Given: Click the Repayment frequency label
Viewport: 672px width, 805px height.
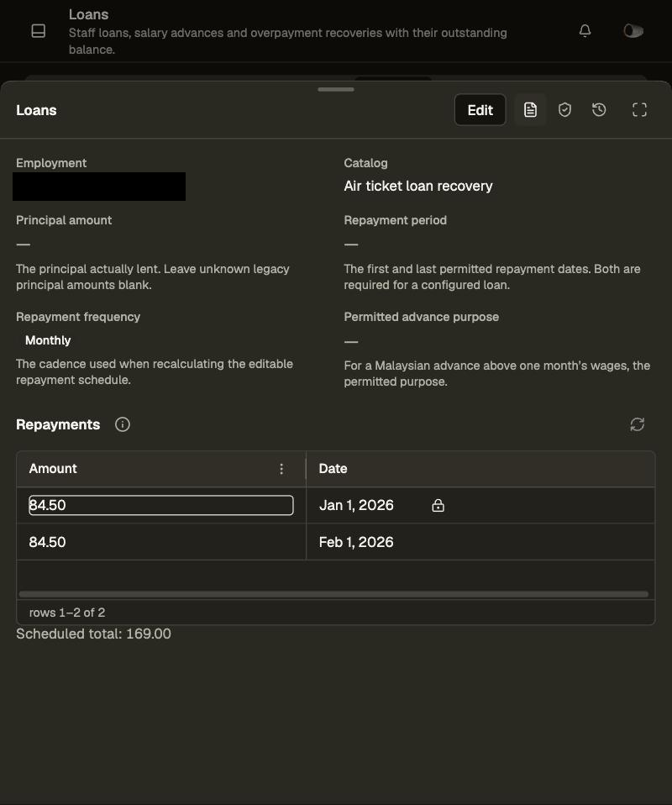Looking at the screenshot, I should pyautogui.click(x=78, y=317).
